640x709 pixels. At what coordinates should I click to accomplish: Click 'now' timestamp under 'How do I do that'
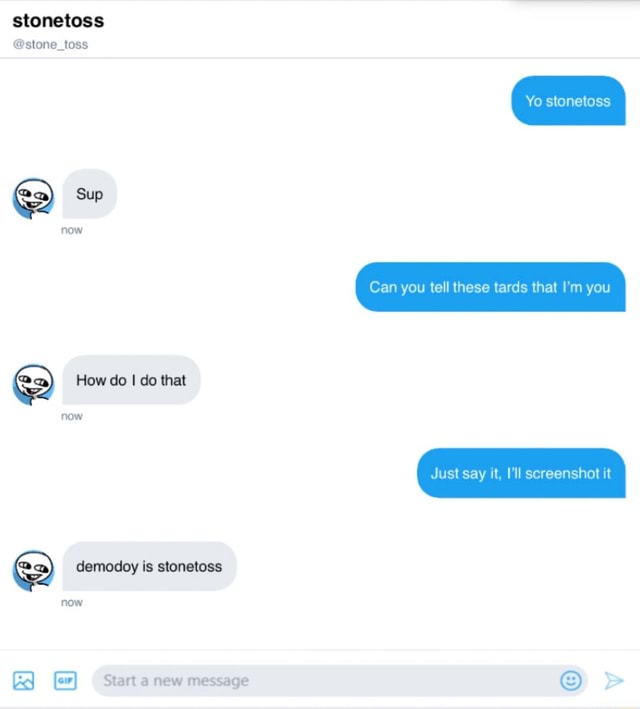coord(72,416)
